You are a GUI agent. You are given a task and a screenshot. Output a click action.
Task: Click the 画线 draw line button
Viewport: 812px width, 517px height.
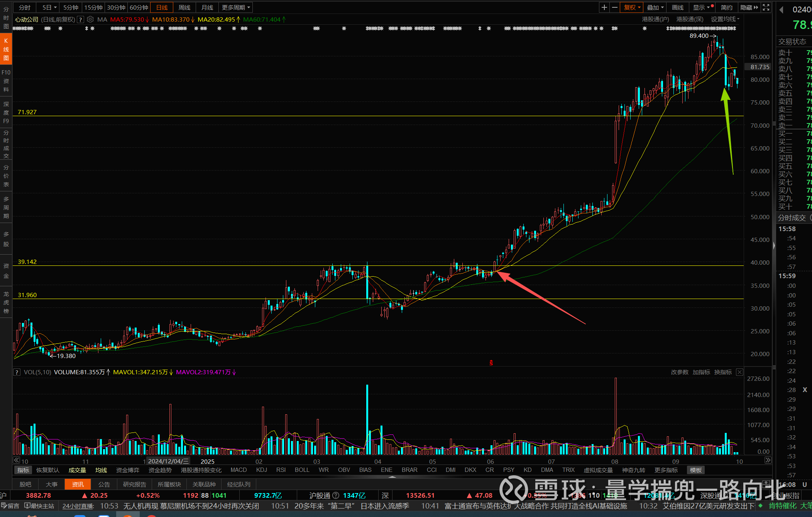coord(677,7)
